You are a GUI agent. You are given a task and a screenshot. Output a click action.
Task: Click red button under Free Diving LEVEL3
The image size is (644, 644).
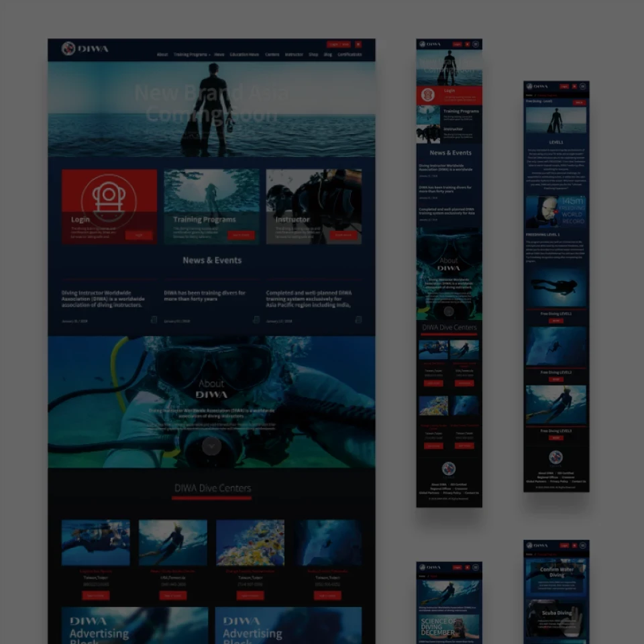[555, 438]
